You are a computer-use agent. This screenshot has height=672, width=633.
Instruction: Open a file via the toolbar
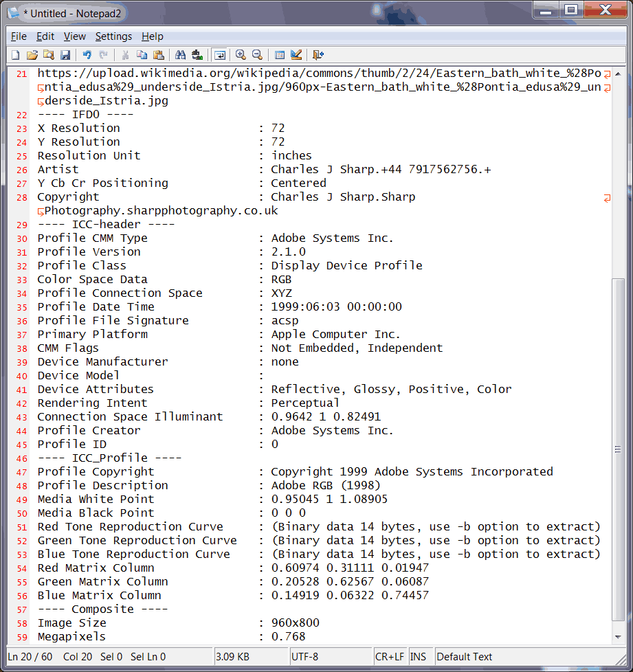32,55
